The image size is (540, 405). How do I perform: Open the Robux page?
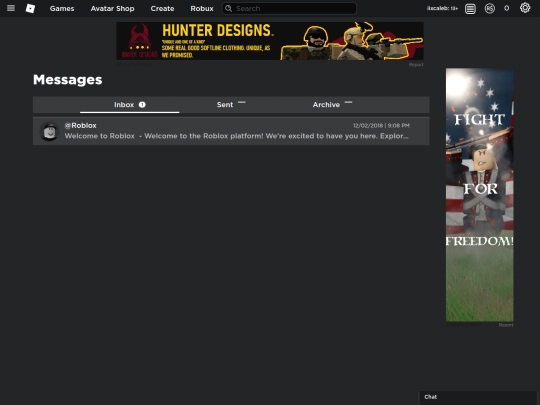click(x=202, y=9)
